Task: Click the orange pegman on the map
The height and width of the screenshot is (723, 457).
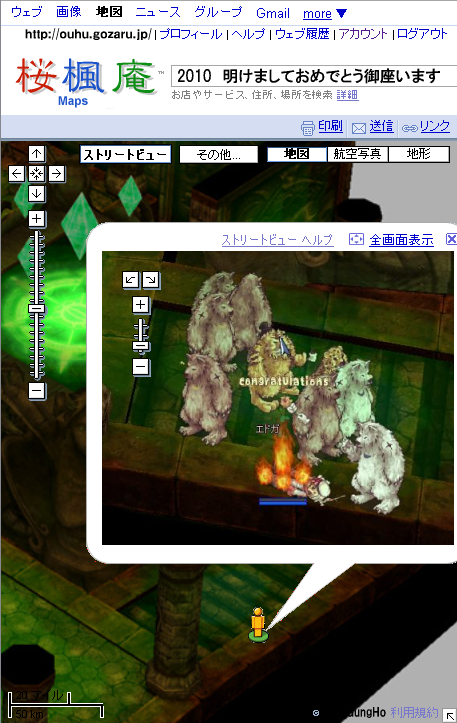Action: (x=258, y=625)
